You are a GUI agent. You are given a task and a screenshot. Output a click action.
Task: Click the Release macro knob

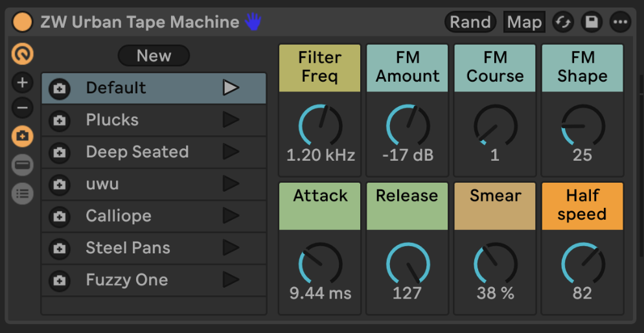pos(408,264)
